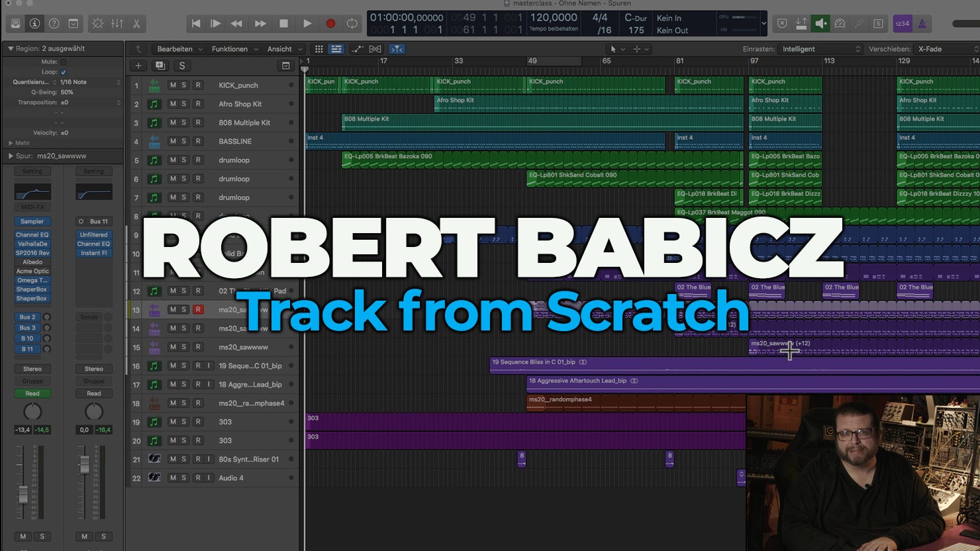This screenshot has height=551, width=980.
Task: Enable the Mute checkbox in Region inspector
Action: click(x=64, y=62)
